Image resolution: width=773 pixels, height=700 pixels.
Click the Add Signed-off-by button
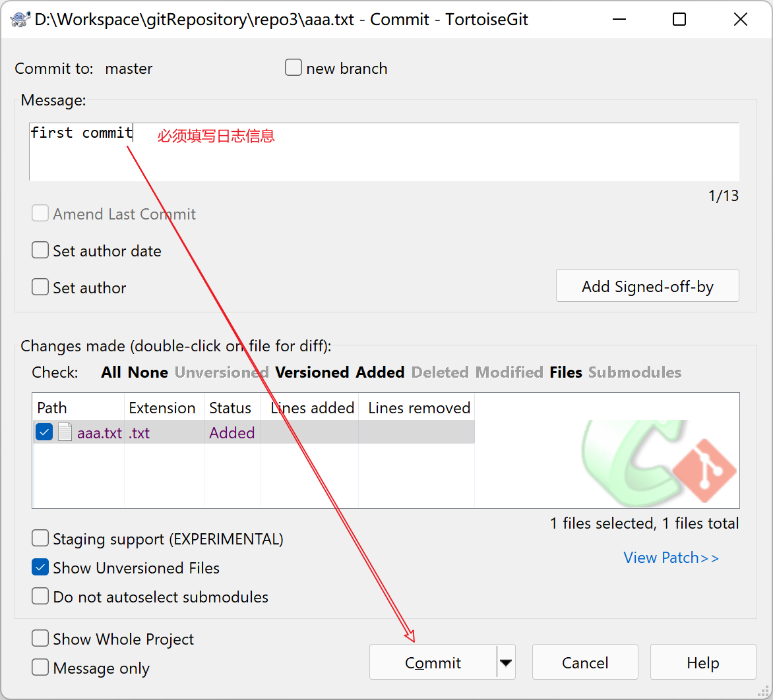(647, 286)
